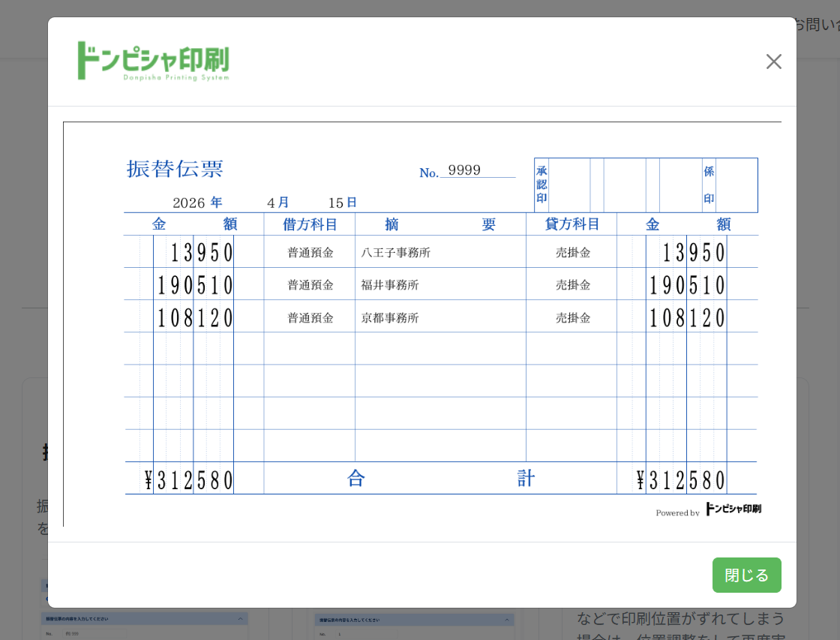This screenshot has height=640, width=840.
Task: Collapse the left background form panel chevron
Action: tap(241, 618)
